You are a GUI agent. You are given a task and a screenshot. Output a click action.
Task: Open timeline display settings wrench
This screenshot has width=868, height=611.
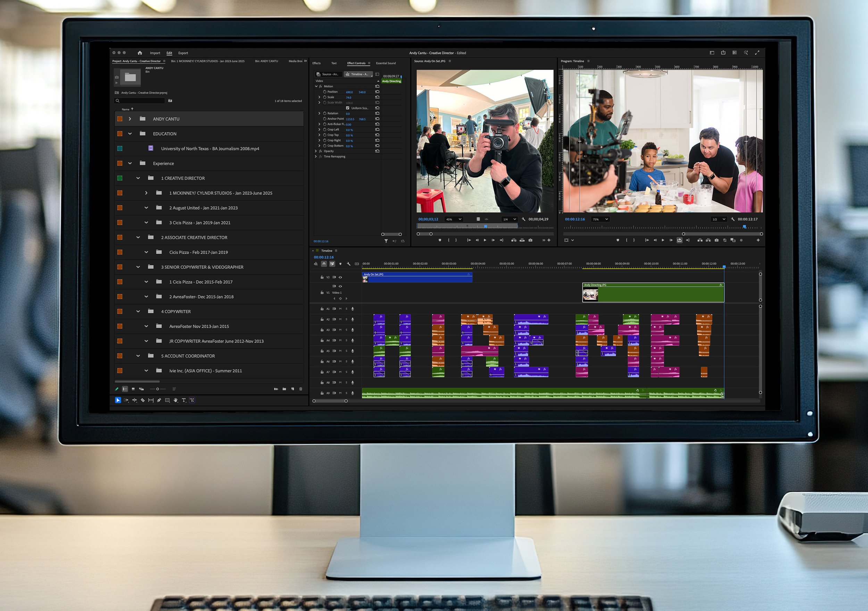[349, 264]
